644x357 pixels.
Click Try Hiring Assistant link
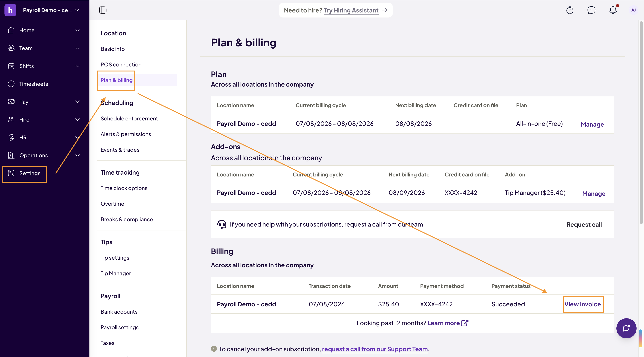(x=351, y=10)
